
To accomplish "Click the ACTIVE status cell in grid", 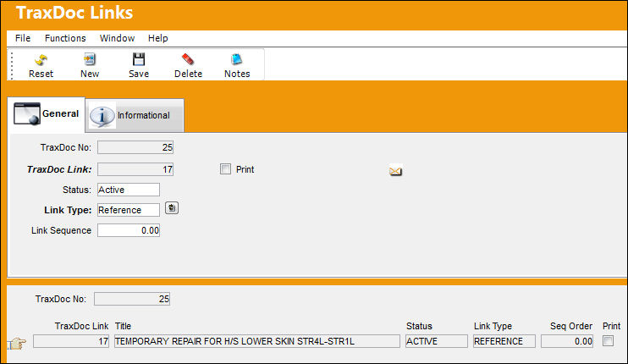I will pyautogui.click(x=436, y=341).
